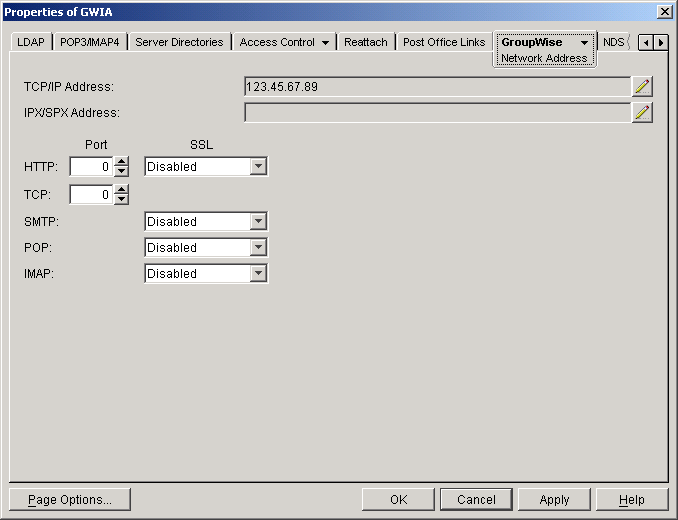The height and width of the screenshot is (520, 678).
Task: Click the Port column heading
Action: pyautogui.click(x=96, y=145)
